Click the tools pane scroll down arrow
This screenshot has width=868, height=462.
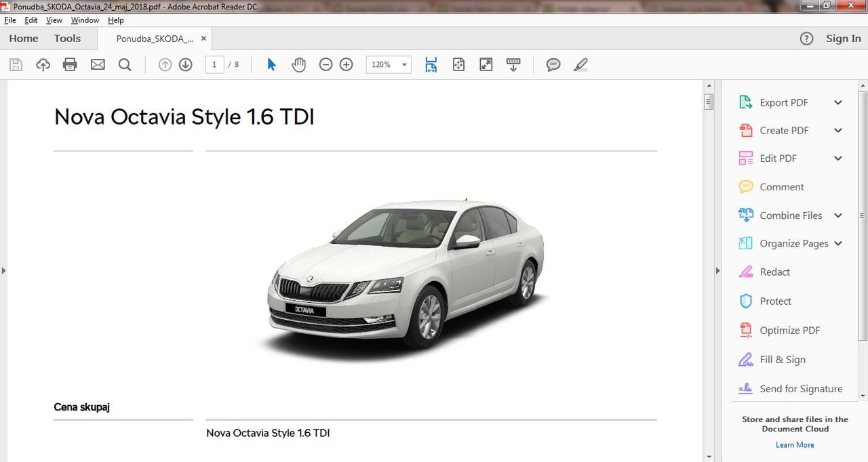(863, 395)
